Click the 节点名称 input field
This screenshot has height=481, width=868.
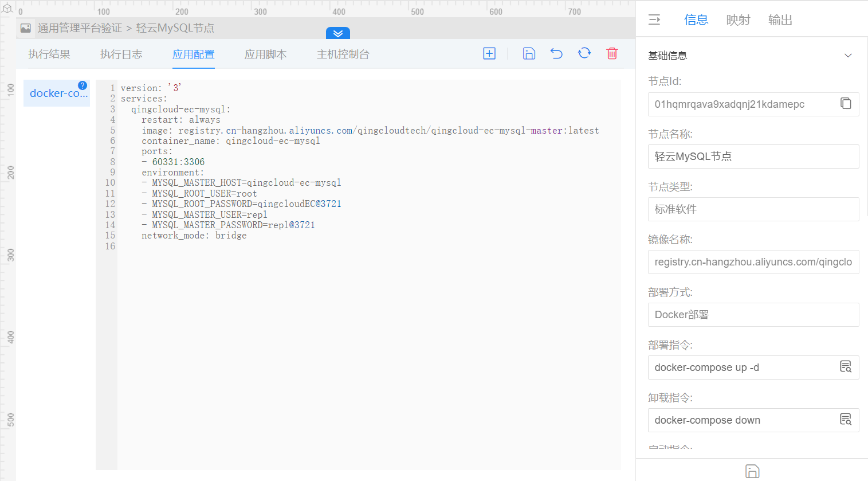[753, 157]
